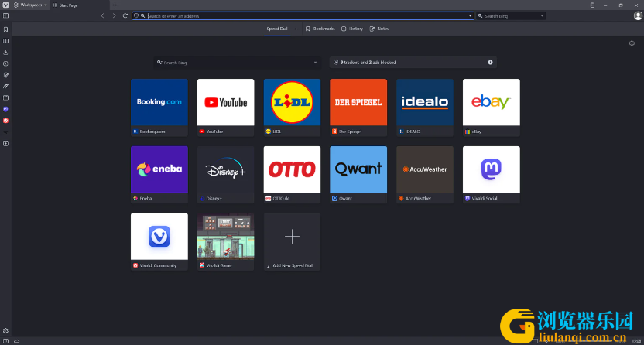This screenshot has height=345, width=644.
Task: Open the Disney+ speed dial
Action: click(x=225, y=175)
